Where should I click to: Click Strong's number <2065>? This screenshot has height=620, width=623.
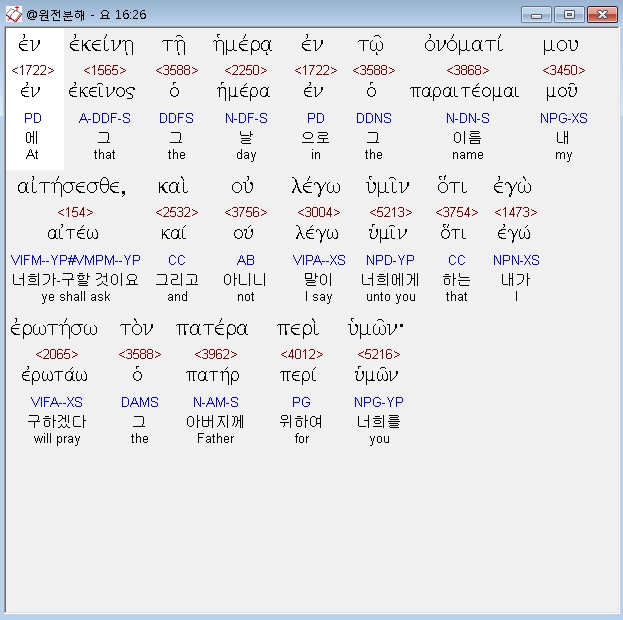point(57,354)
